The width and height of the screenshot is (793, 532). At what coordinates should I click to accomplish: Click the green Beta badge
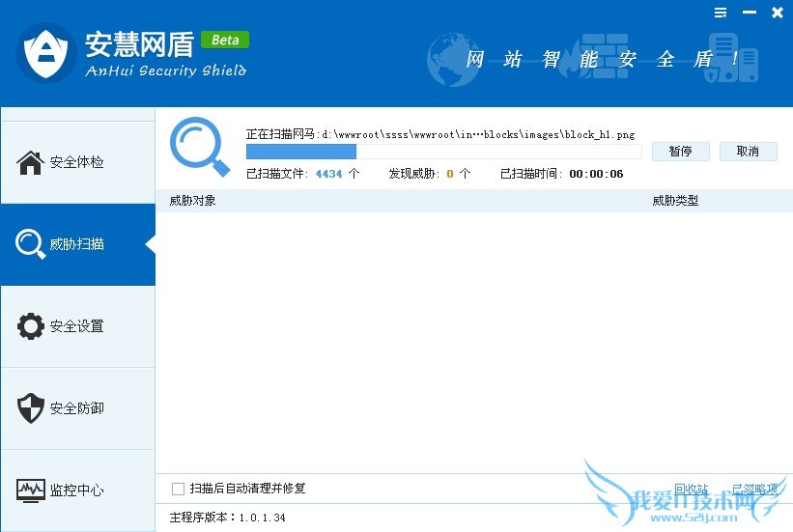tap(225, 40)
